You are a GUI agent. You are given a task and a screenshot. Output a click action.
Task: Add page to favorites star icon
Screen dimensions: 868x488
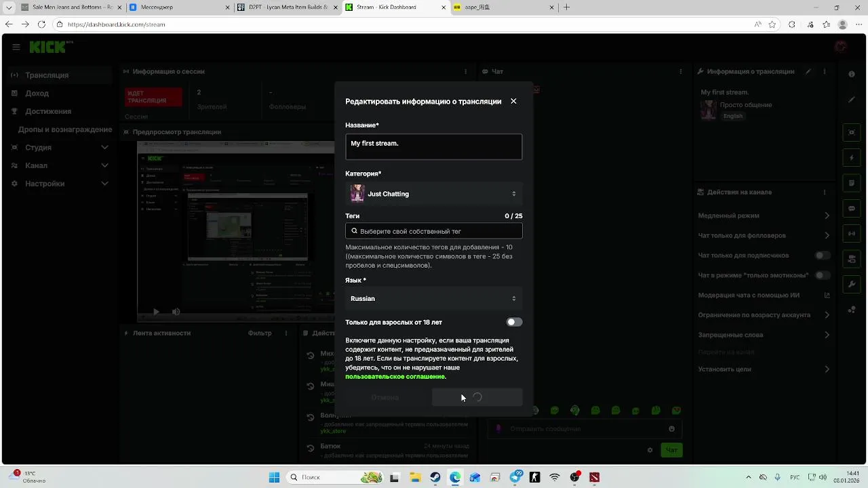772,24
